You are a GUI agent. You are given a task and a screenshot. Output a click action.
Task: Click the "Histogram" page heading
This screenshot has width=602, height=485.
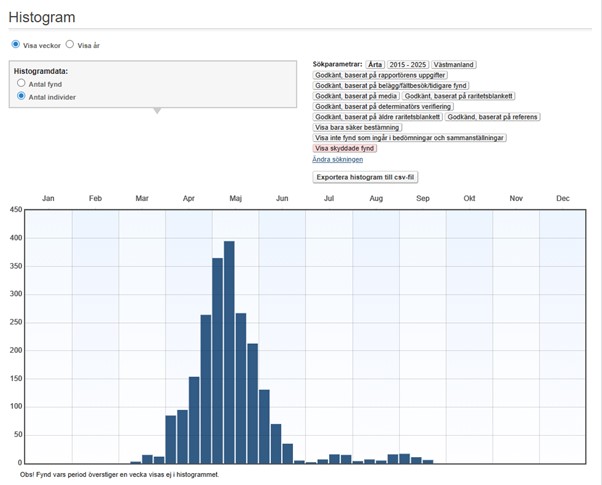pos(42,18)
